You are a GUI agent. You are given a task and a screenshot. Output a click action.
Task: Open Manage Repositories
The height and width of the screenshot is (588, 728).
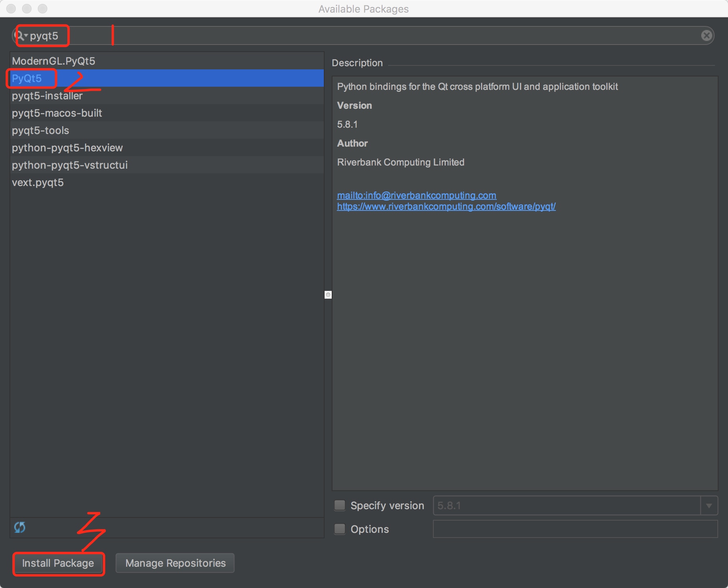click(x=175, y=563)
